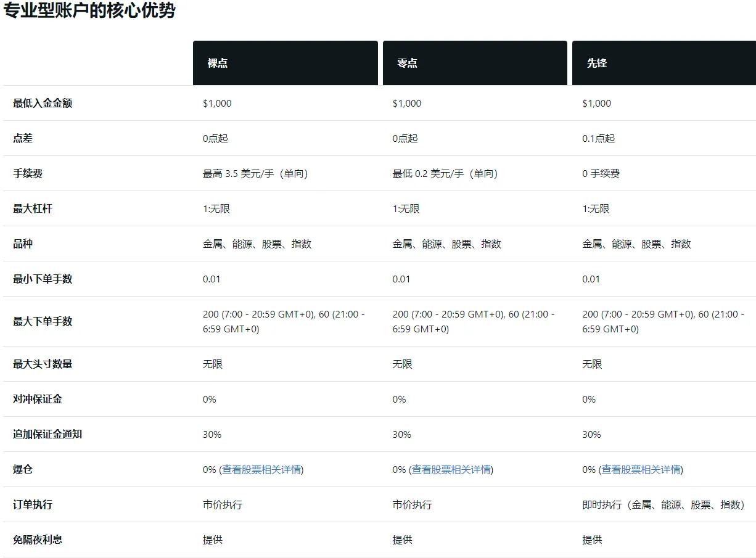Click the 裸点 minimum lot '0.01'

(x=212, y=279)
